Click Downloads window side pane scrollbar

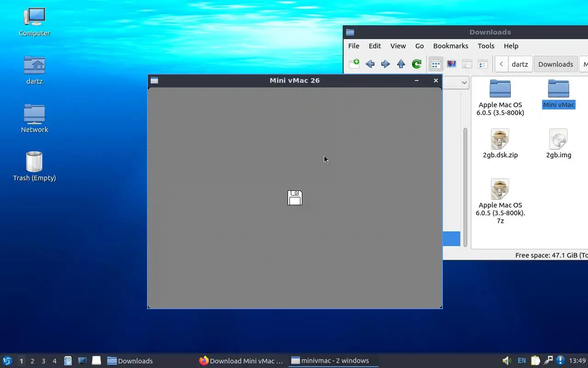pos(465,186)
